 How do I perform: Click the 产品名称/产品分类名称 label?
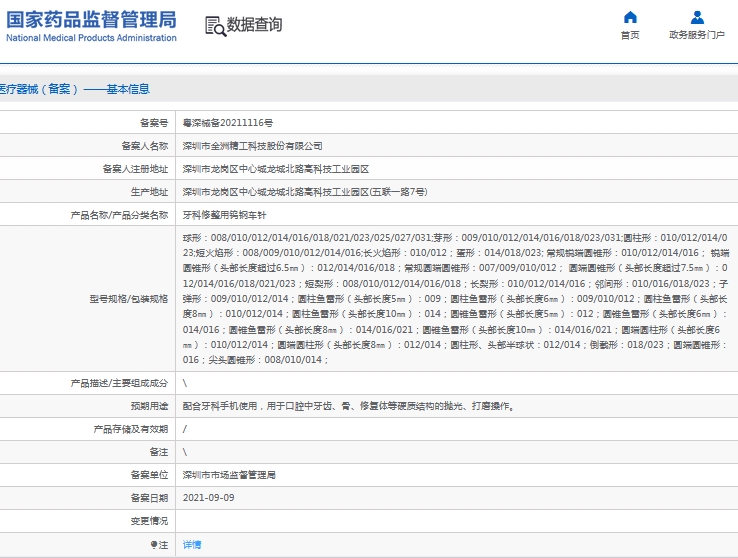119,215
